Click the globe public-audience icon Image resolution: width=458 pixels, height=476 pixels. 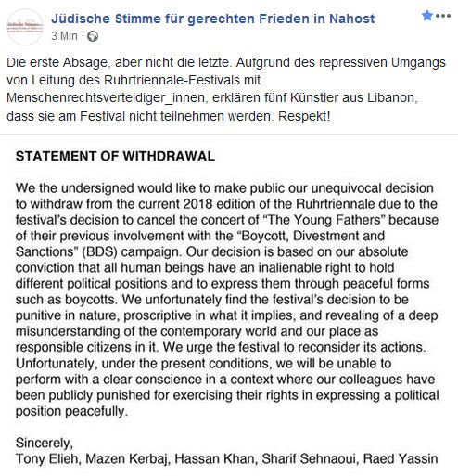(x=93, y=36)
